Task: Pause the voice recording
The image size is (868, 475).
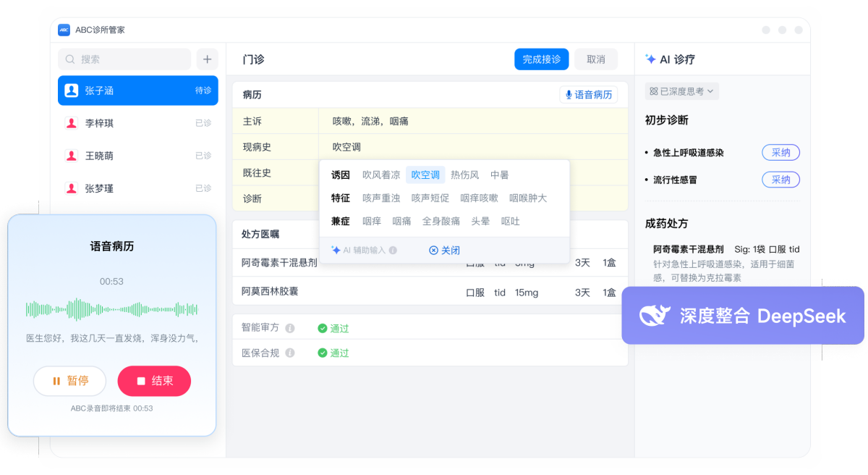Action: coord(69,381)
